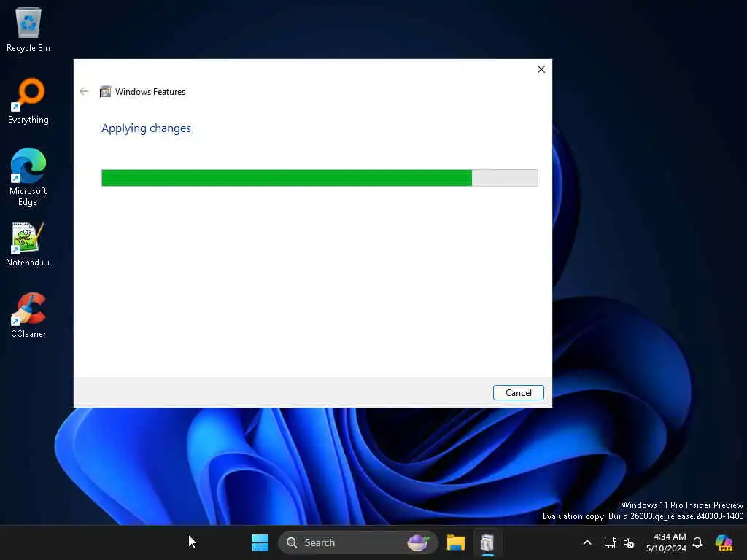
Task: Select the Notepad++ desktop shortcut
Action: 28,244
